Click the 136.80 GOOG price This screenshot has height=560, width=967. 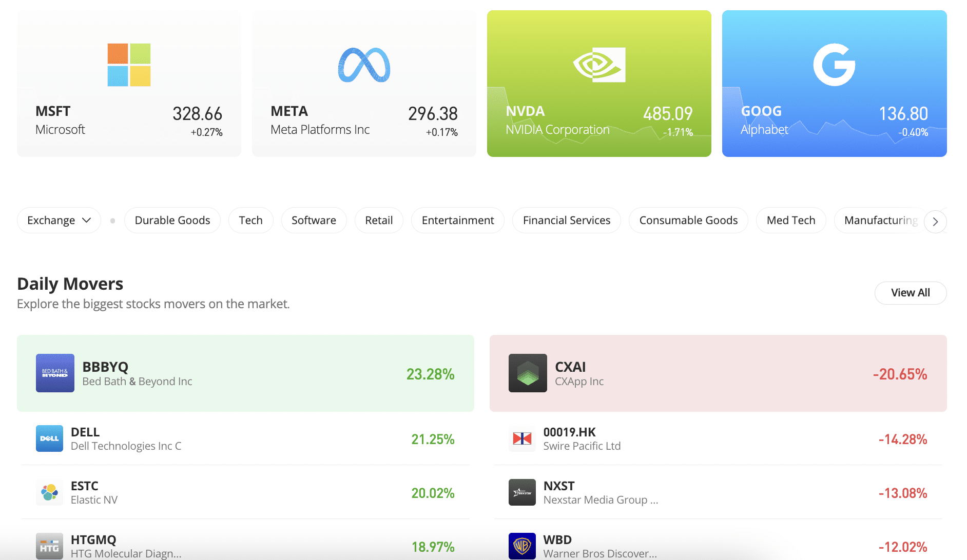point(903,114)
